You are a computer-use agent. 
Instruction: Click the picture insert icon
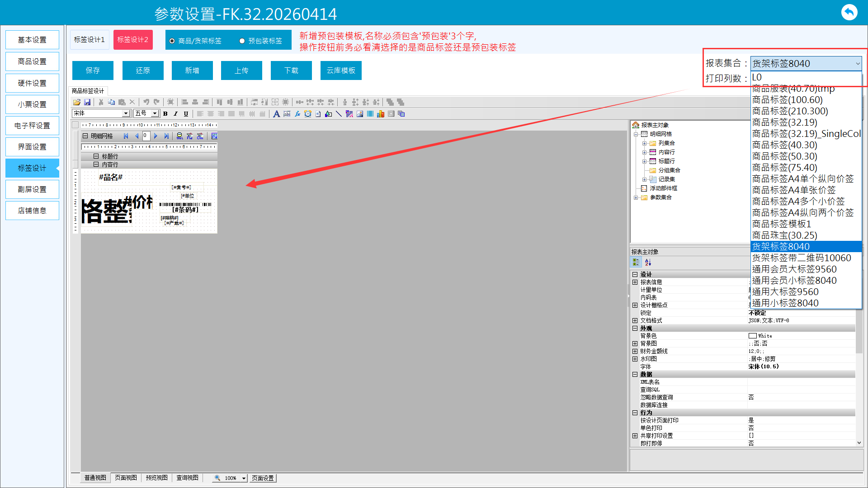tap(360, 114)
